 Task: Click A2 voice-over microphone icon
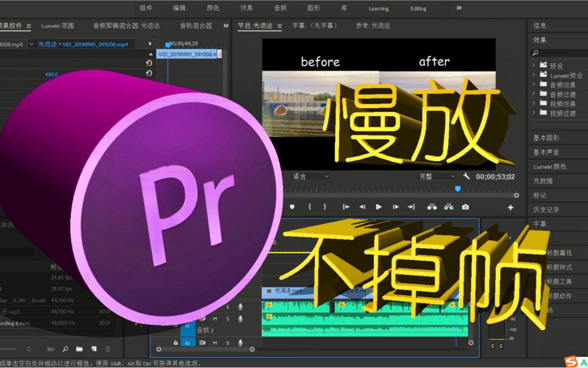tap(240, 319)
